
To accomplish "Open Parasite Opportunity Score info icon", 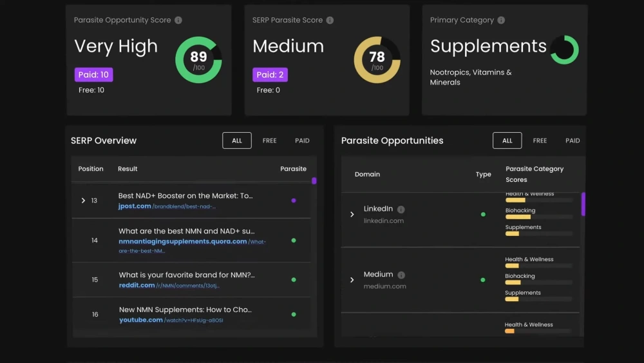I will click(178, 20).
